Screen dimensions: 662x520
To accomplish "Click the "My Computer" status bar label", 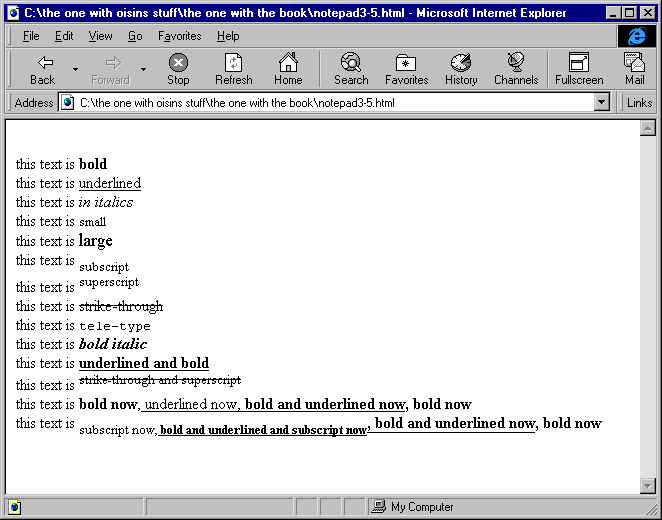I will tap(422, 507).
